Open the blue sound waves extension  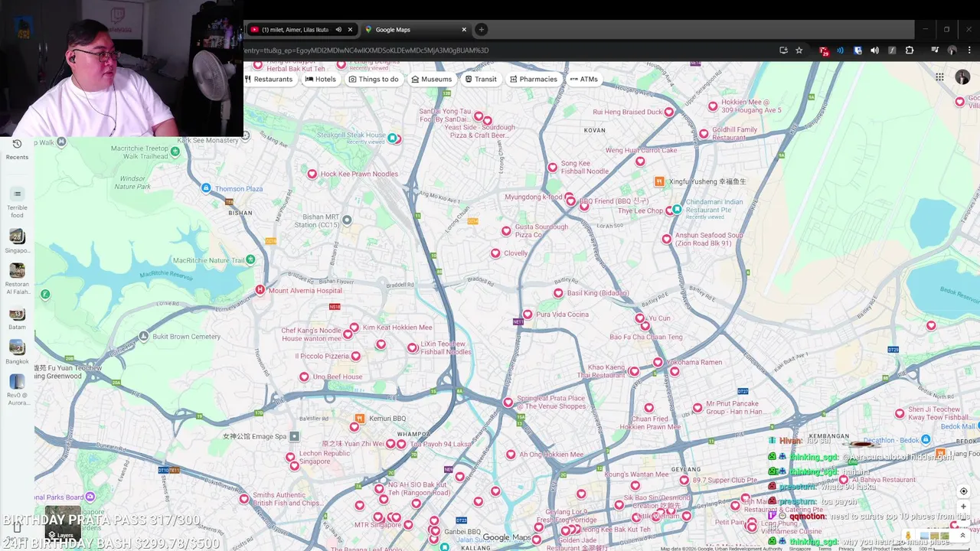click(x=840, y=51)
